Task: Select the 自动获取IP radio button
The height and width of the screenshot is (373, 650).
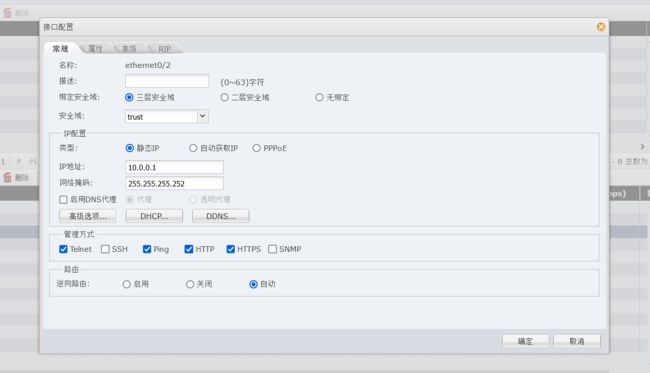Action: 193,148
